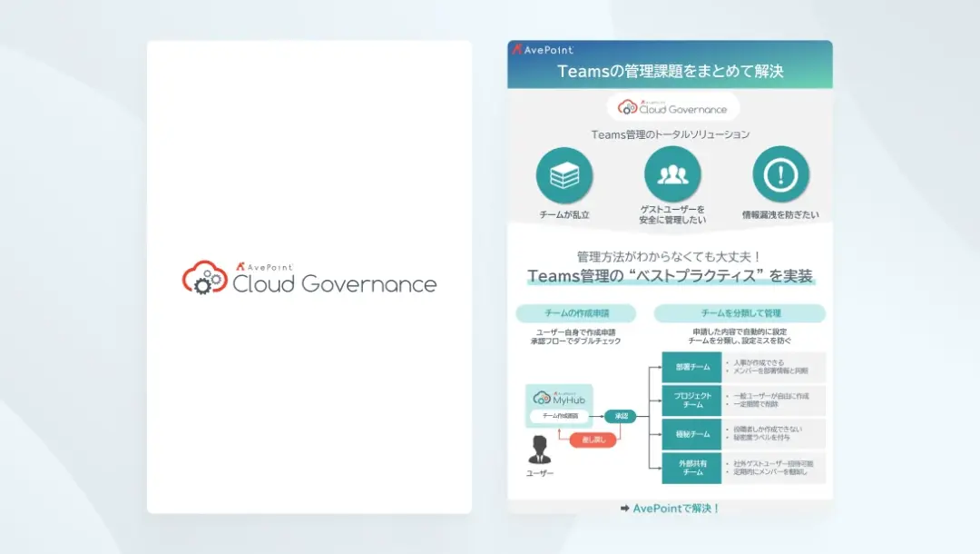The image size is (980, 554).
Task: Click the ユーザー label under the silhouette
Action: (539, 473)
